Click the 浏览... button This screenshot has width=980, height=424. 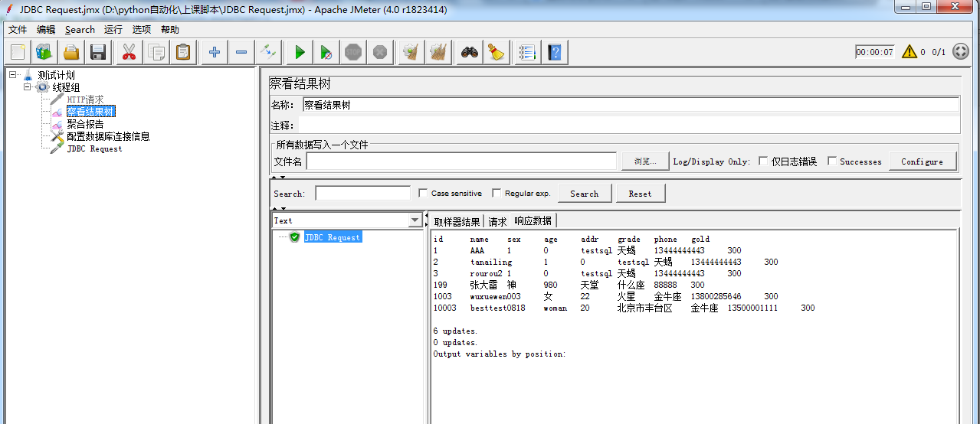[645, 161]
